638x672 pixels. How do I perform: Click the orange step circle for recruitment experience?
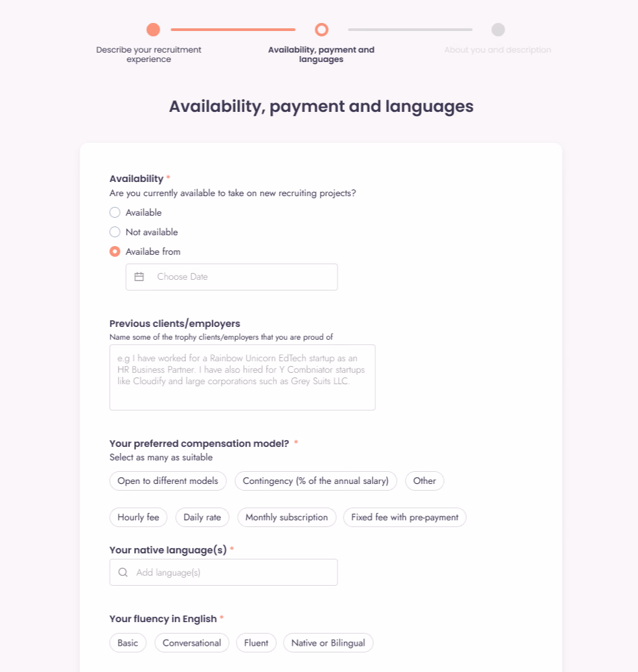point(153,30)
